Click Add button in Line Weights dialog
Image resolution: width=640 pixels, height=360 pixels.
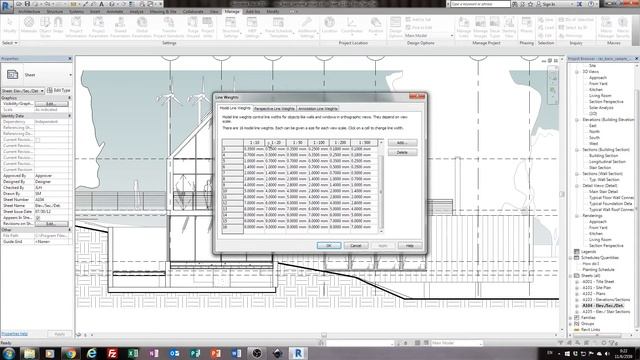(402, 143)
